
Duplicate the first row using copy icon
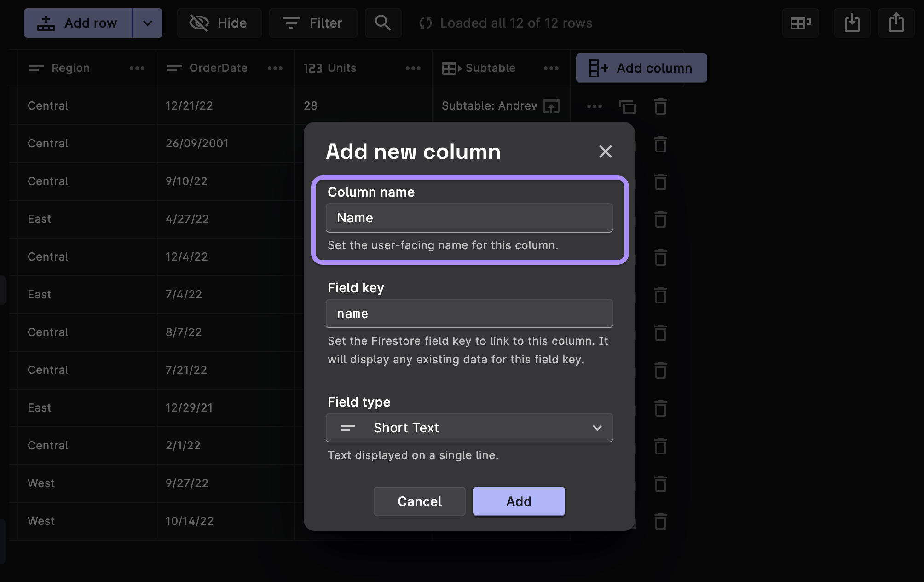[627, 106]
